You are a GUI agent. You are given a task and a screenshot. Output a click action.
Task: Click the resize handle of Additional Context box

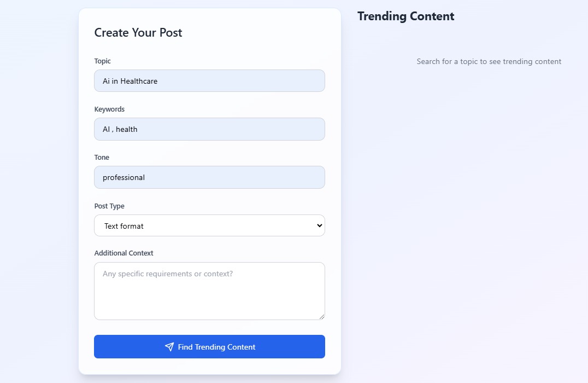tap(322, 316)
